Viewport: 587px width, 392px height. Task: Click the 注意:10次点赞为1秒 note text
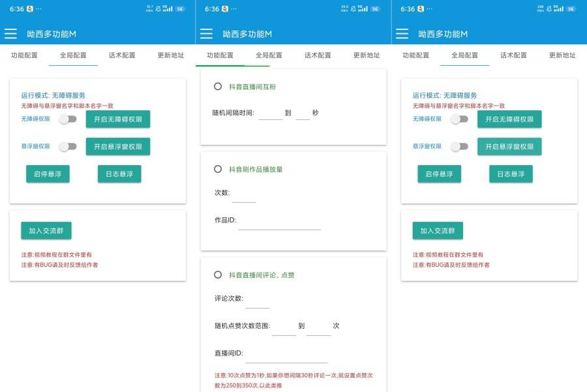pos(293,380)
